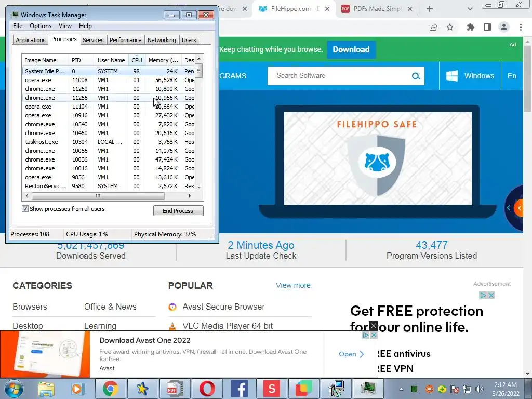Select RestoroServic... process row
The width and height of the screenshot is (532, 399).
click(x=108, y=186)
